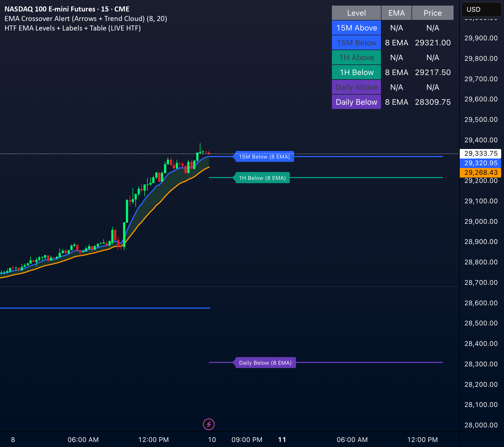Click the Price column header

tap(433, 13)
